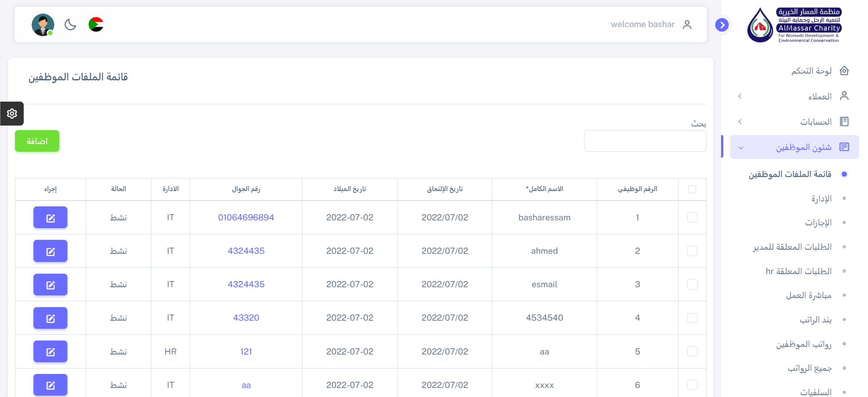Expand the الحسابات menu chevron

(x=740, y=121)
